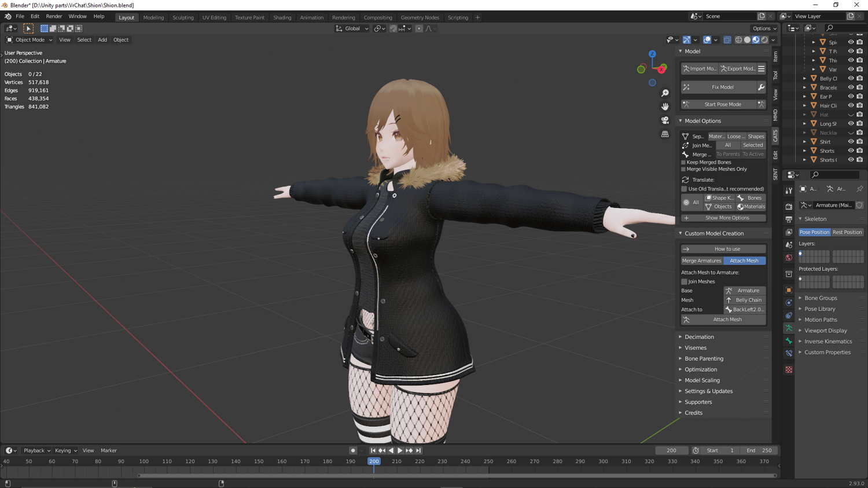Open Object Mode dropdown
This screenshot has height=488, width=868.
[29, 40]
